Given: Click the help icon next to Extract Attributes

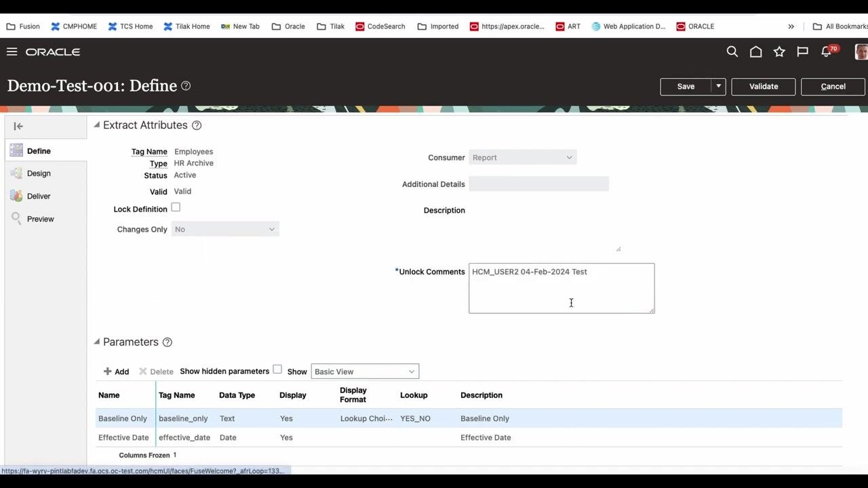Looking at the screenshot, I should (x=197, y=125).
